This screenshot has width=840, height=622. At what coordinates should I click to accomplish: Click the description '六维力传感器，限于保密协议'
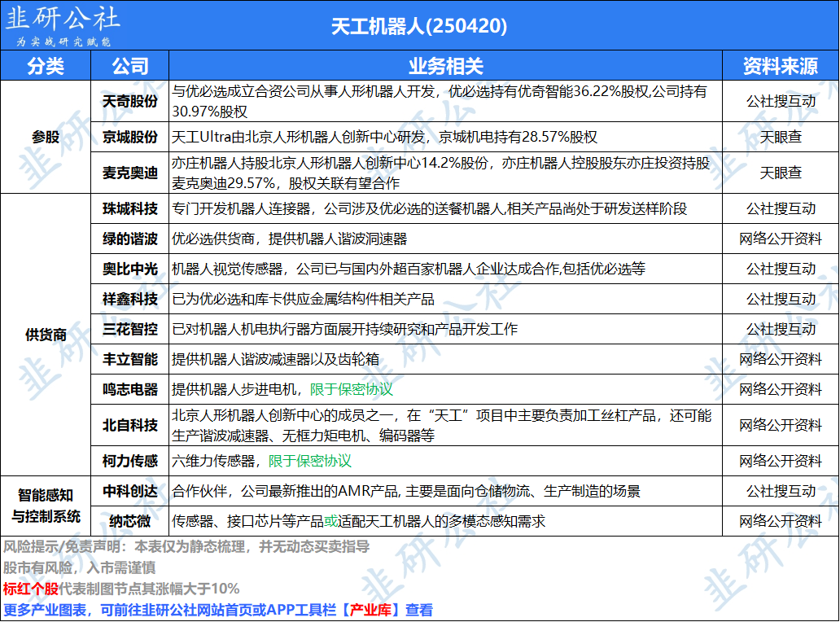point(261,462)
